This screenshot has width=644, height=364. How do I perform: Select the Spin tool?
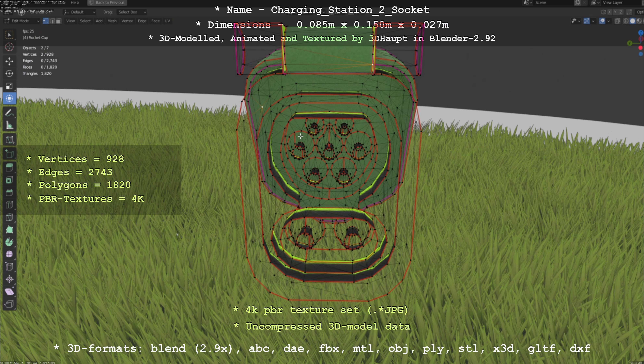9,242
